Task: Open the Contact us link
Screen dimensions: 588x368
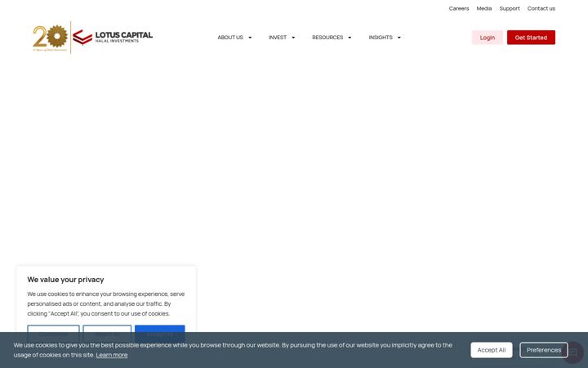Action: (541, 8)
